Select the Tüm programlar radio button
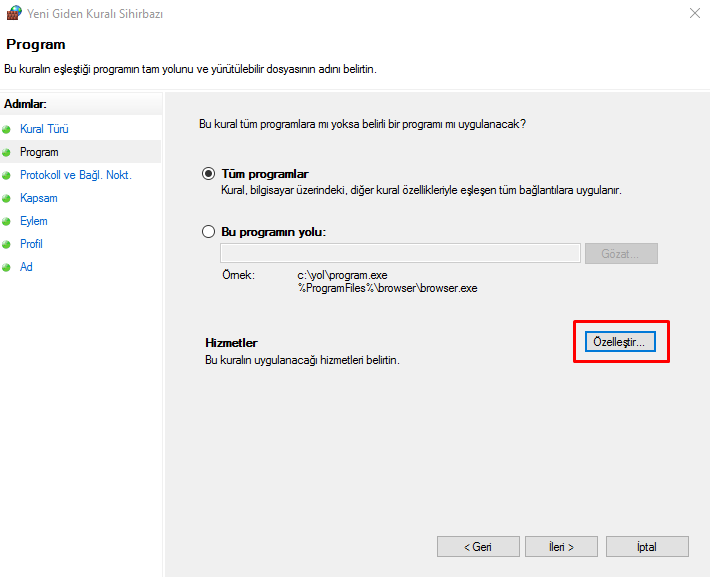710x577 pixels. click(x=208, y=173)
